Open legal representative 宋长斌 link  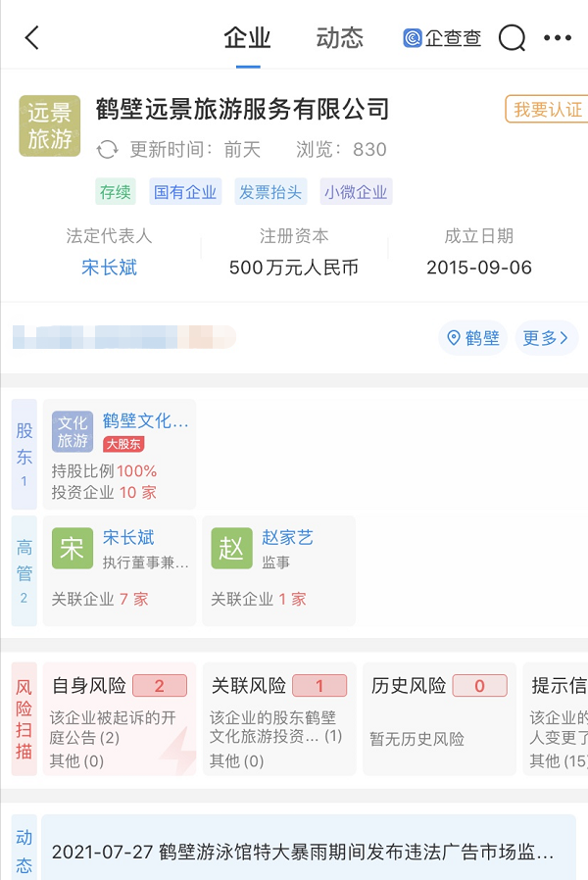pyautogui.click(x=109, y=268)
